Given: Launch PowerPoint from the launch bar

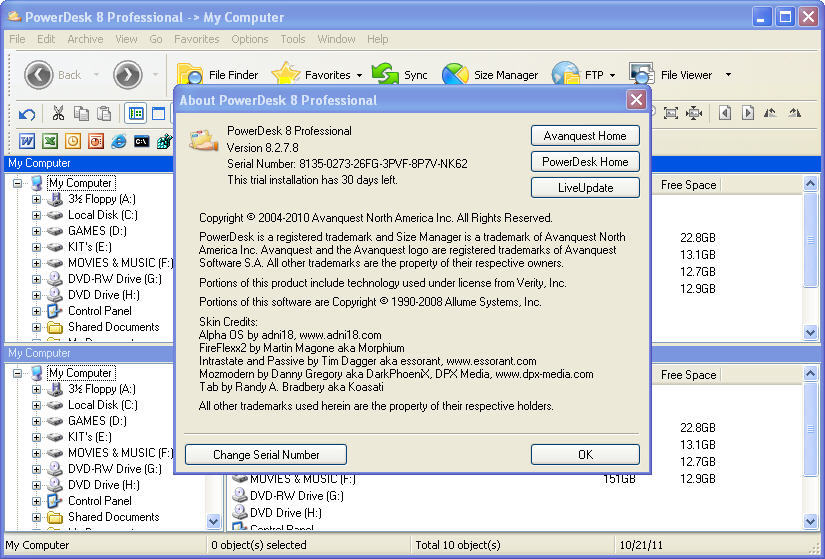Looking at the screenshot, I should point(96,141).
